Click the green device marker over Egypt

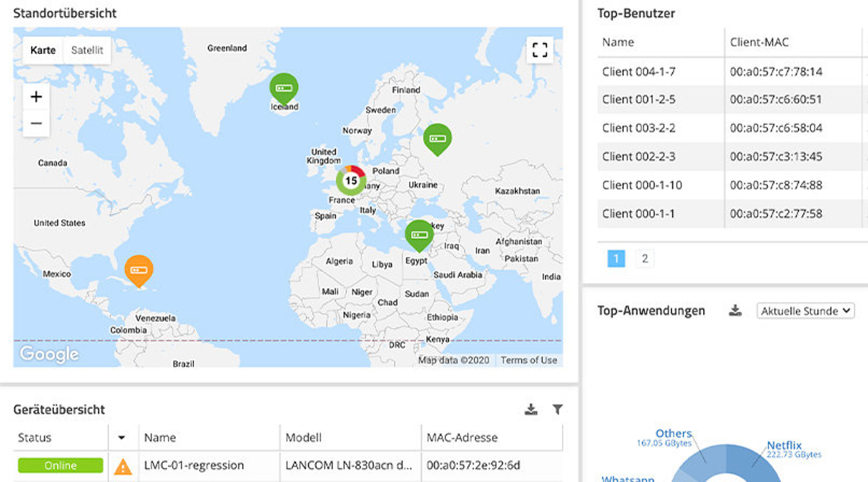(419, 235)
